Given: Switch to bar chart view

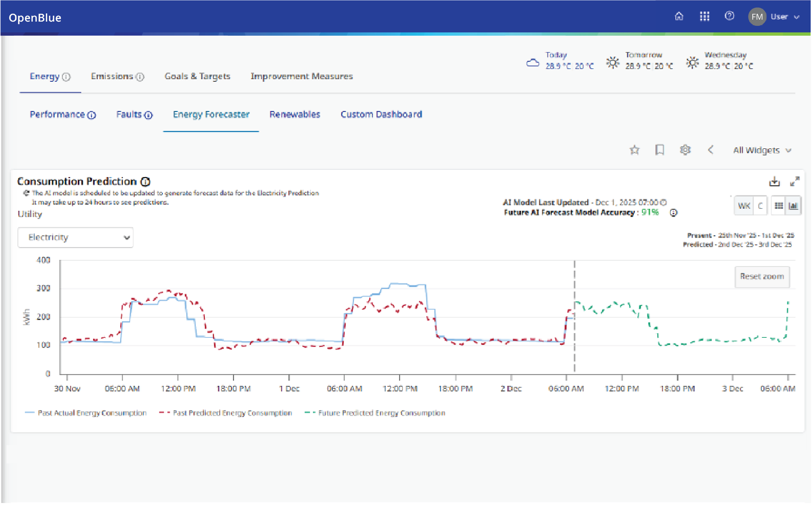Looking at the screenshot, I should [794, 206].
